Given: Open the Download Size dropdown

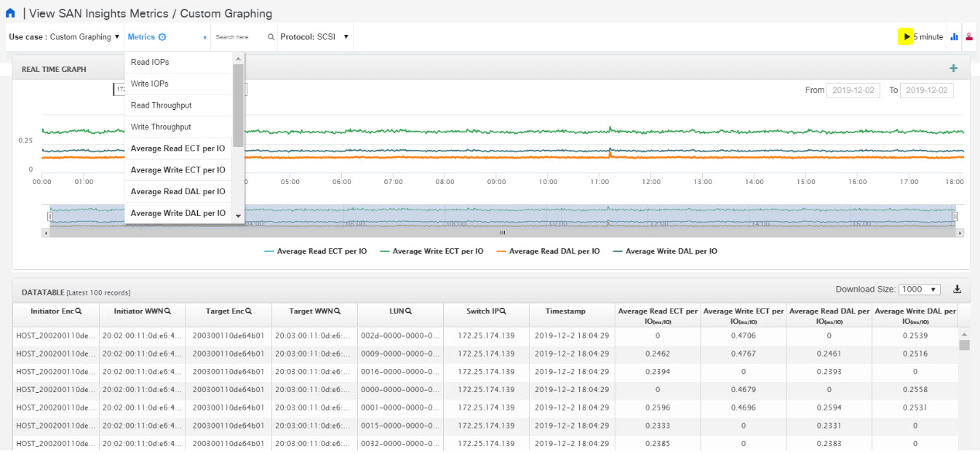Looking at the screenshot, I should (920, 290).
